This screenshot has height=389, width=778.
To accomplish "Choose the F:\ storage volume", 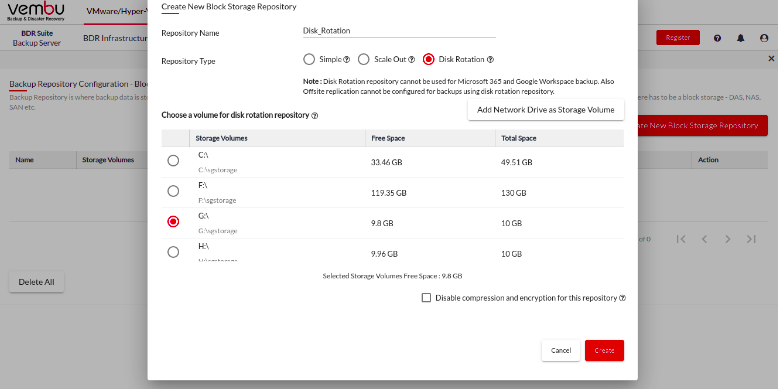I will [x=173, y=191].
